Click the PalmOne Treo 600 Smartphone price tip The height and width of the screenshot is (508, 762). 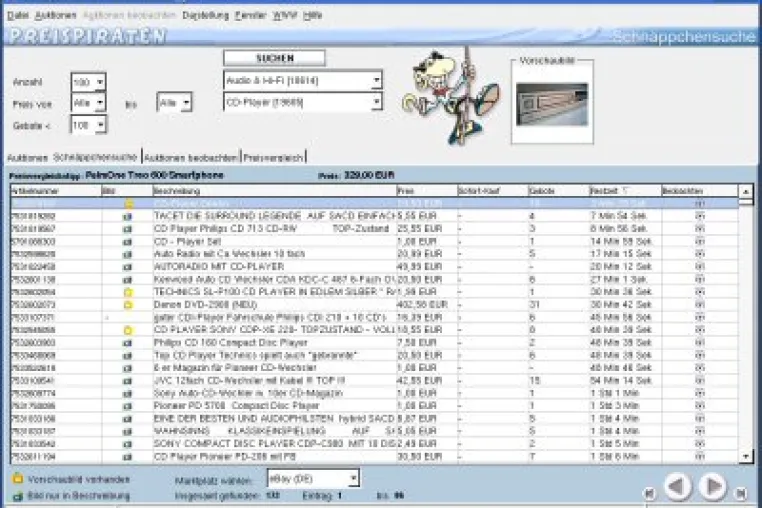click(x=155, y=175)
